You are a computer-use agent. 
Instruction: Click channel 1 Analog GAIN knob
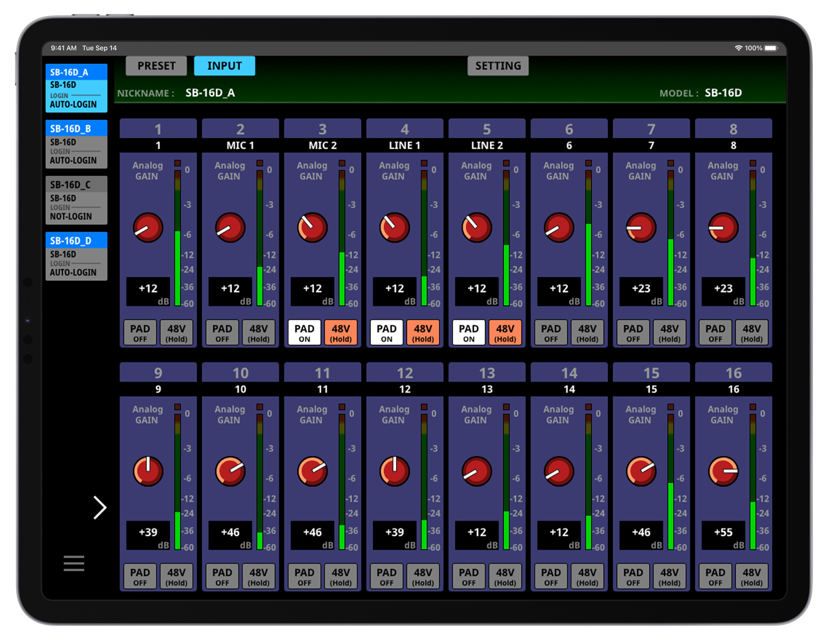[x=148, y=227]
